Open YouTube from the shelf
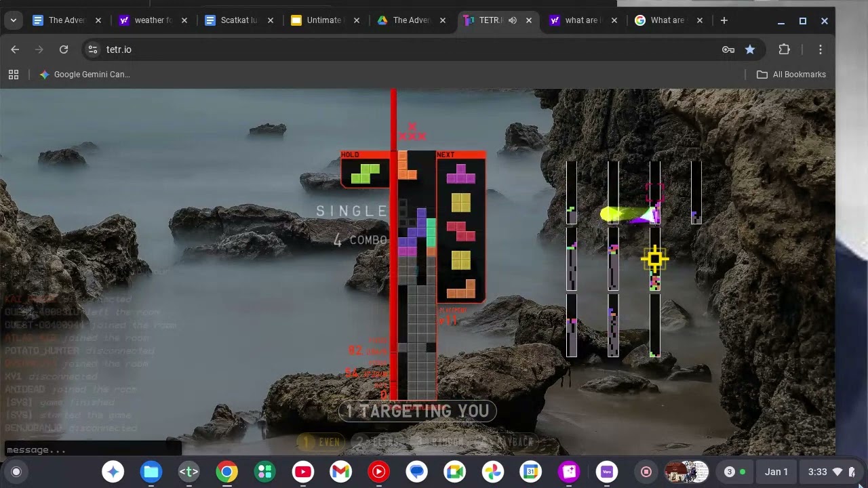This screenshot has height=488, width=868. 303,472
